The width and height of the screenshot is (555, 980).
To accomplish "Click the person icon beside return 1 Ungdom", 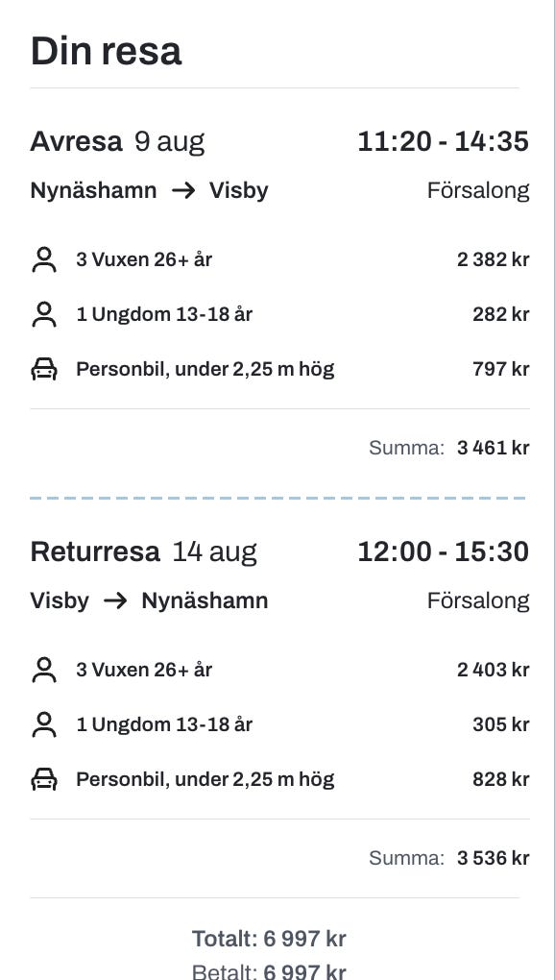I will click(44, 724).
